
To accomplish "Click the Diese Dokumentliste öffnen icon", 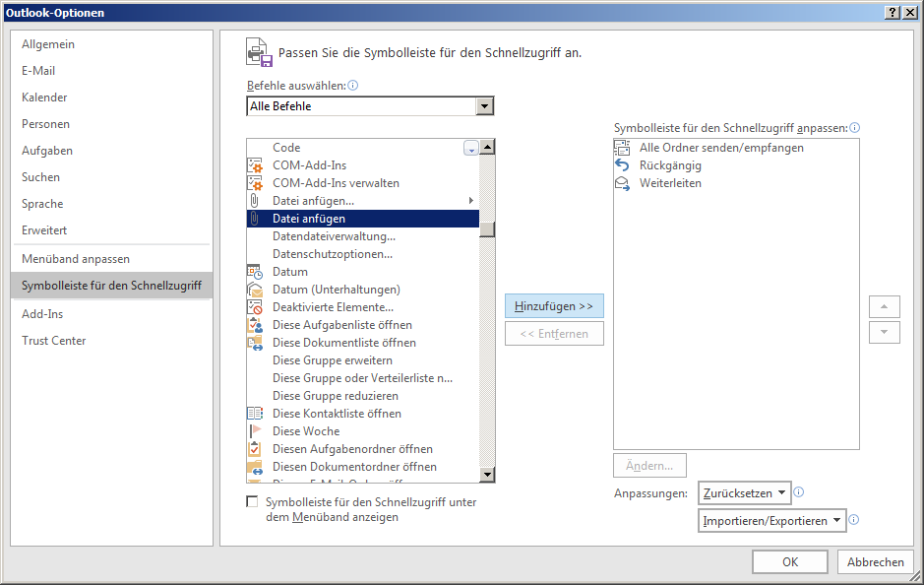I will coord(255,343).
